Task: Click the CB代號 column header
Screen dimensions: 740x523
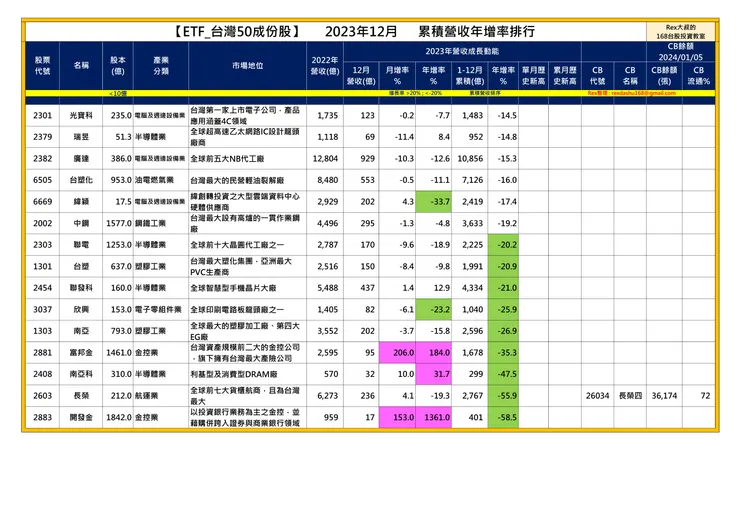Action: pyautogui.click(x=597, y=76)
